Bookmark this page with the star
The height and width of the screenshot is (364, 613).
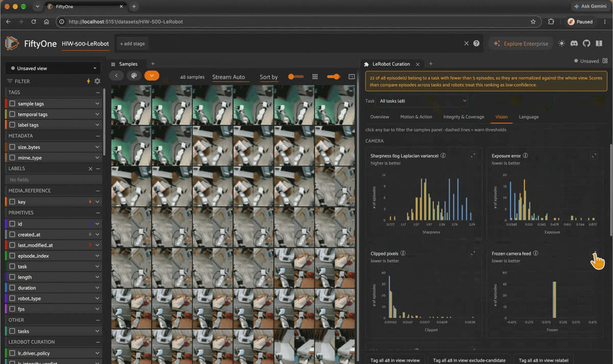533,22
